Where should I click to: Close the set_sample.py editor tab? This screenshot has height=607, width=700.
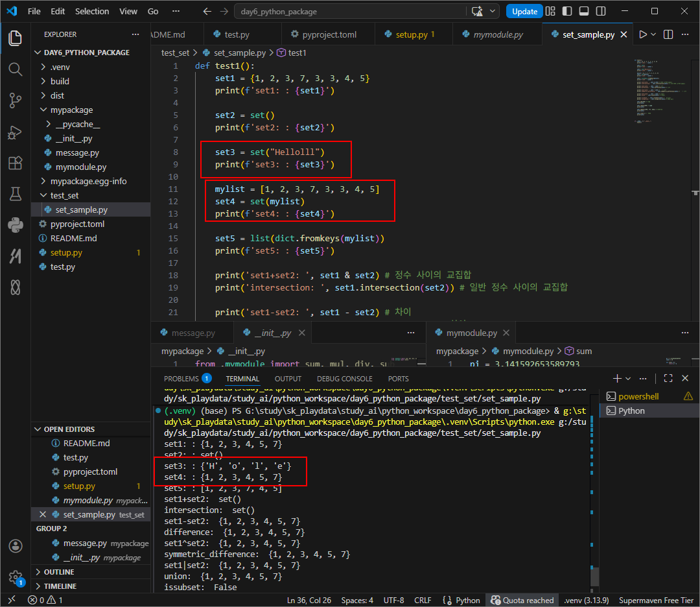(624, 34)
